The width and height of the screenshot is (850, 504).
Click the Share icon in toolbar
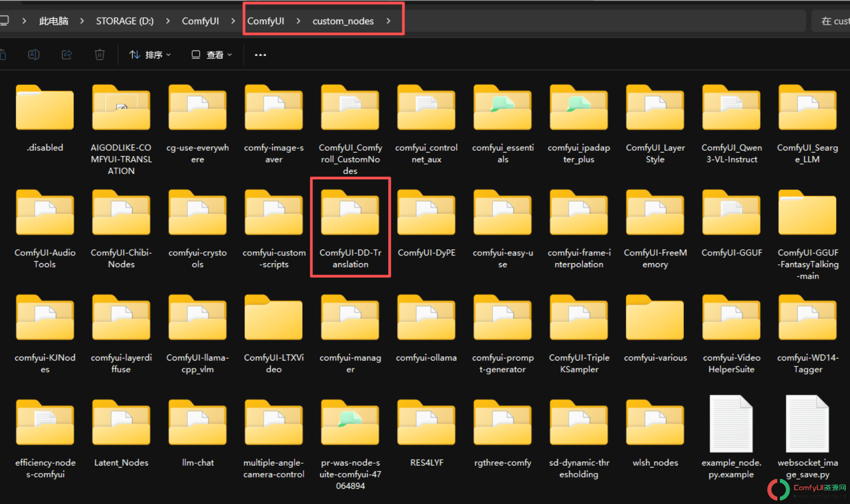click(x=67, y=55)
